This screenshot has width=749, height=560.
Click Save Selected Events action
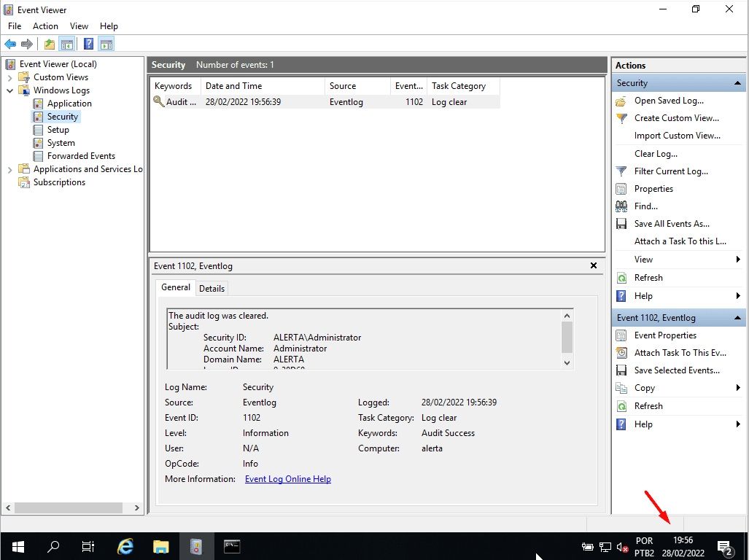coord(677,370)
